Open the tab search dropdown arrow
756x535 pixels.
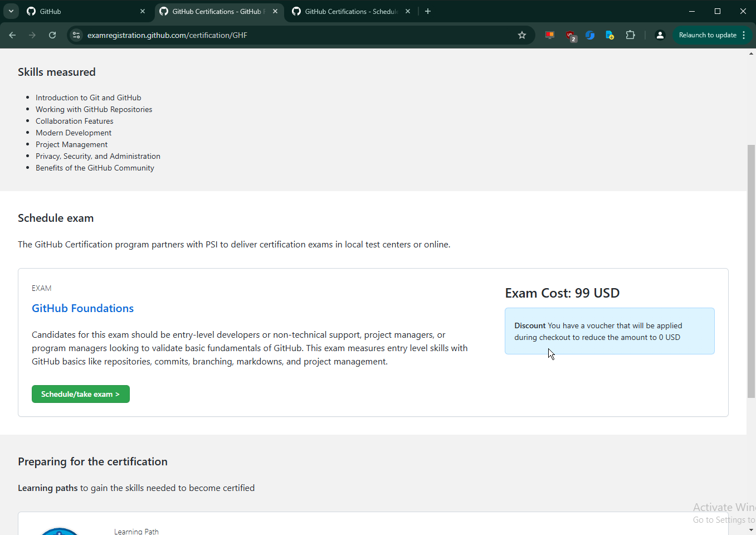[x=11, y=11]
